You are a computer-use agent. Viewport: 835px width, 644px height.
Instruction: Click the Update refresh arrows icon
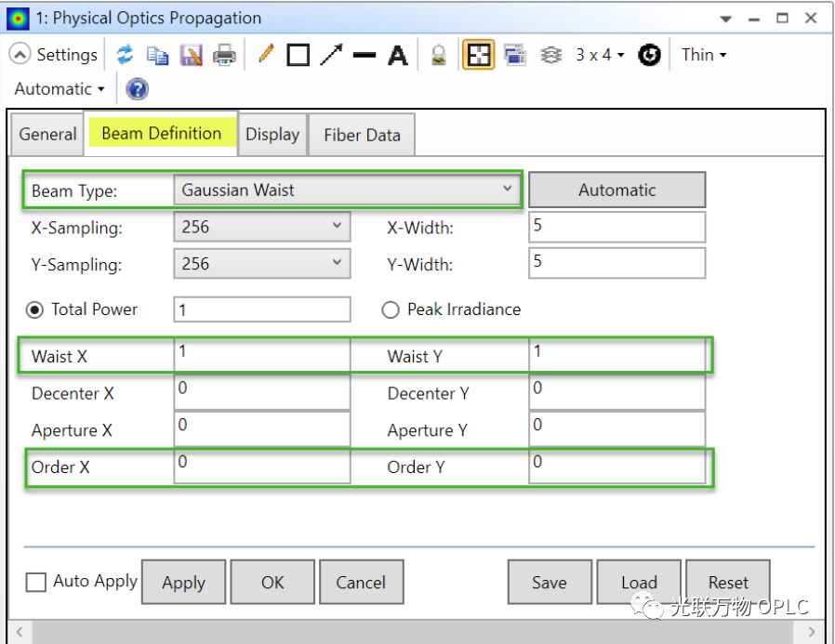coord(125,55)
